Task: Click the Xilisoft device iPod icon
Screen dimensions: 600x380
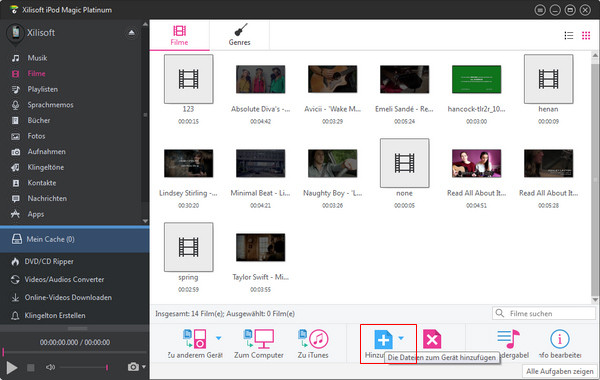Action: point(15,33)
